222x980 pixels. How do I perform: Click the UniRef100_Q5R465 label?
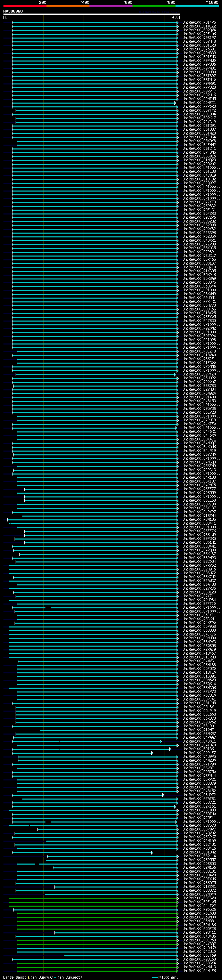pyautogui.click(x=199, y=259)
